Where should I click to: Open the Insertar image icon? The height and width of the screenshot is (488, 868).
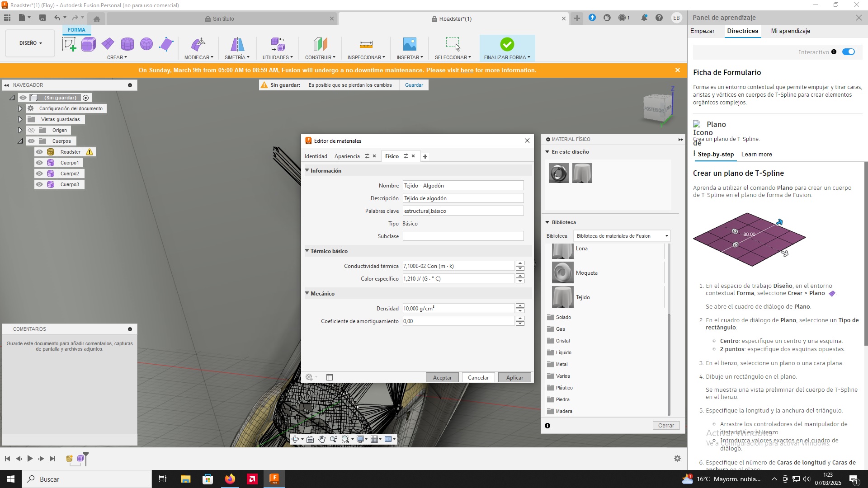[409, 44]
